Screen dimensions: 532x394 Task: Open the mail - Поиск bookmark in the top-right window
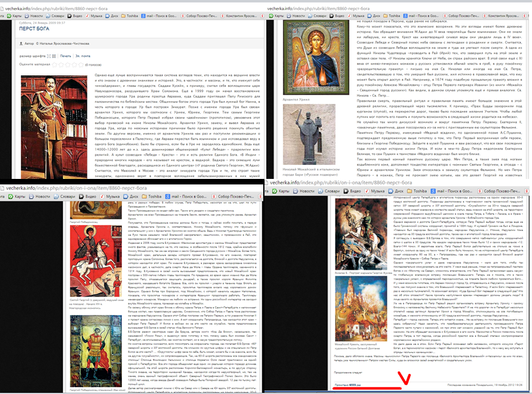coord(421,16)
